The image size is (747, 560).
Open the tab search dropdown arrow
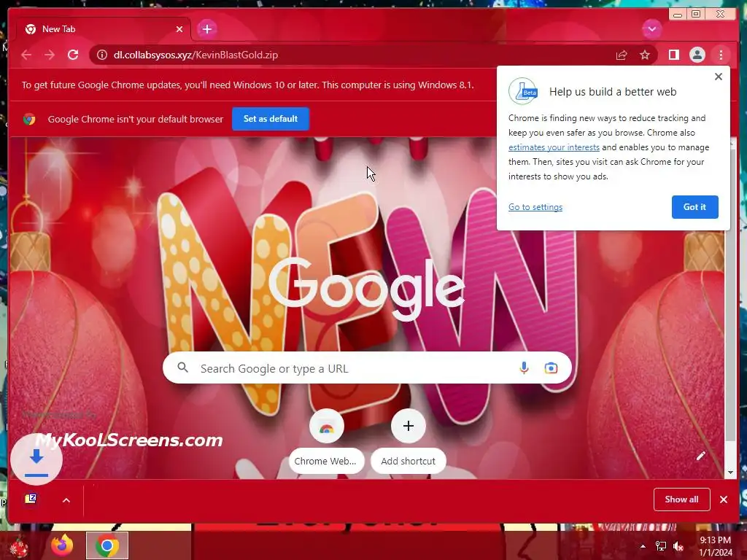point(651,29)
